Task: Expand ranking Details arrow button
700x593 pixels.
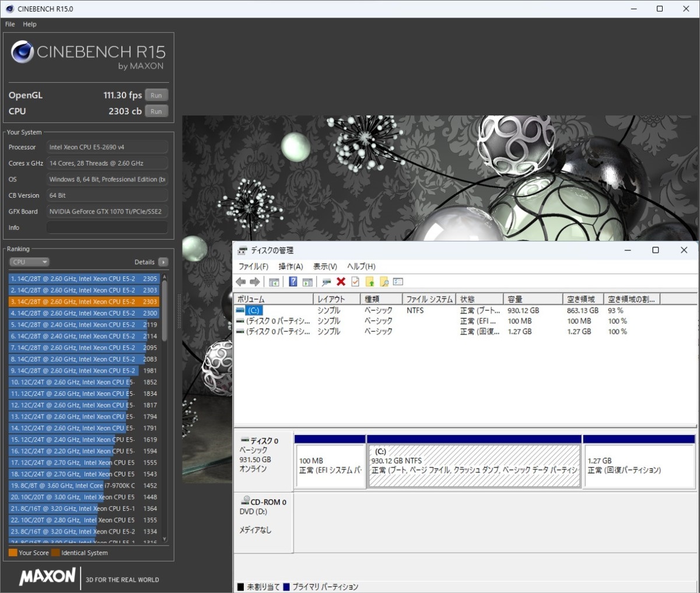Action: pos(163,262)
